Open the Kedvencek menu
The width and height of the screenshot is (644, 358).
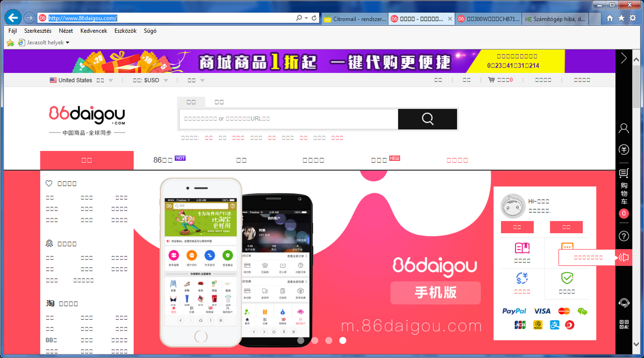(x=94, y=31)
